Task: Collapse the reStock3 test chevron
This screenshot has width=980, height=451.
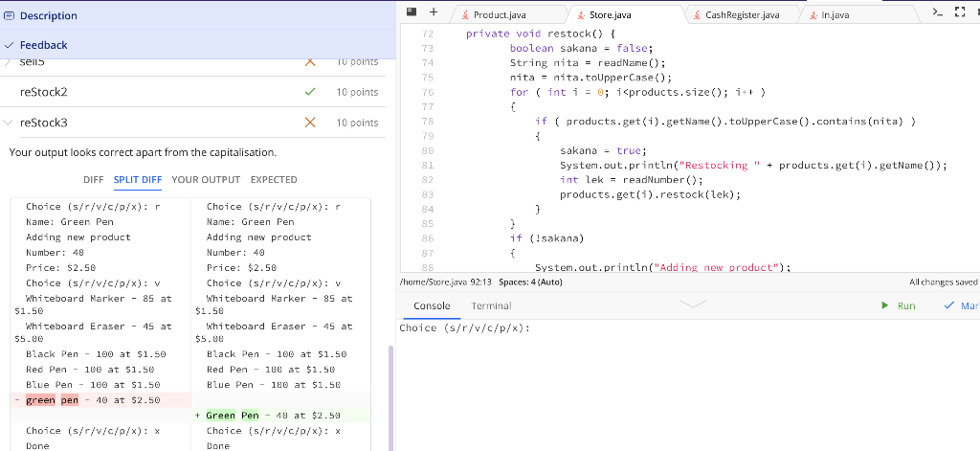Action: [x=8, y=123]
